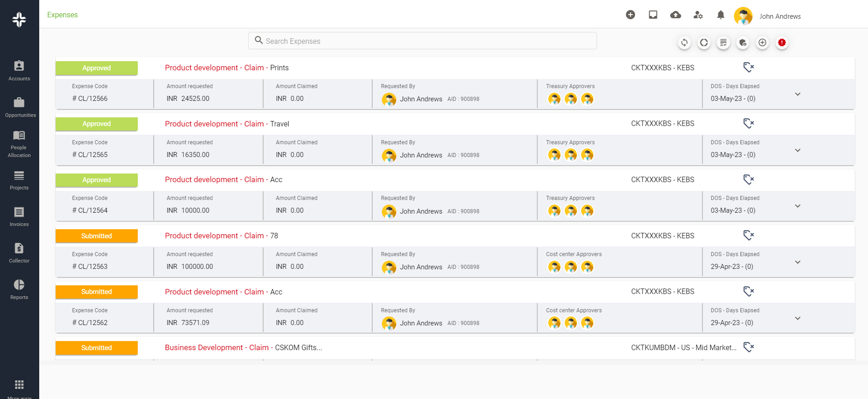
Task: Click the outlined plus circle in toolbar
Action: (x=762, y=42)
